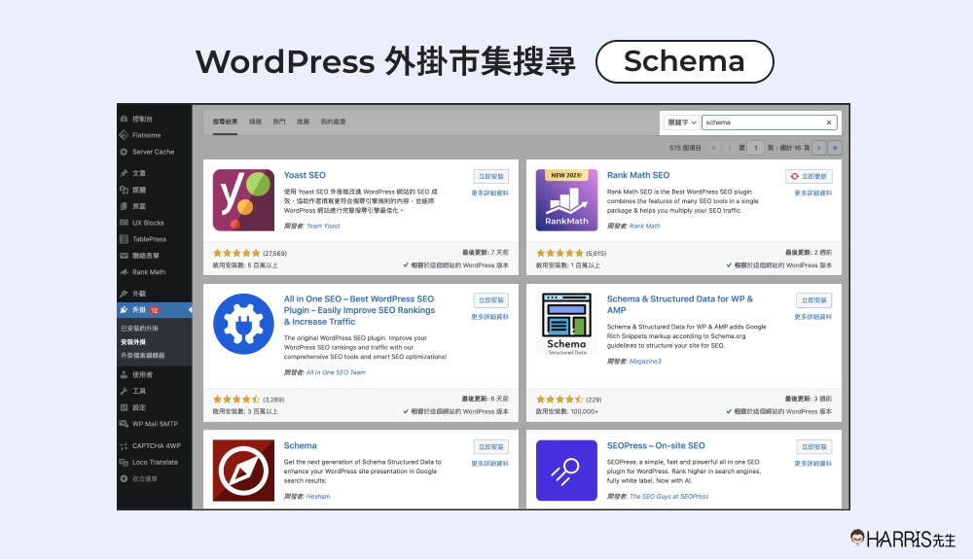
Task: Collapse menu with 收合選單 icon
Action: tap(125, 478)
